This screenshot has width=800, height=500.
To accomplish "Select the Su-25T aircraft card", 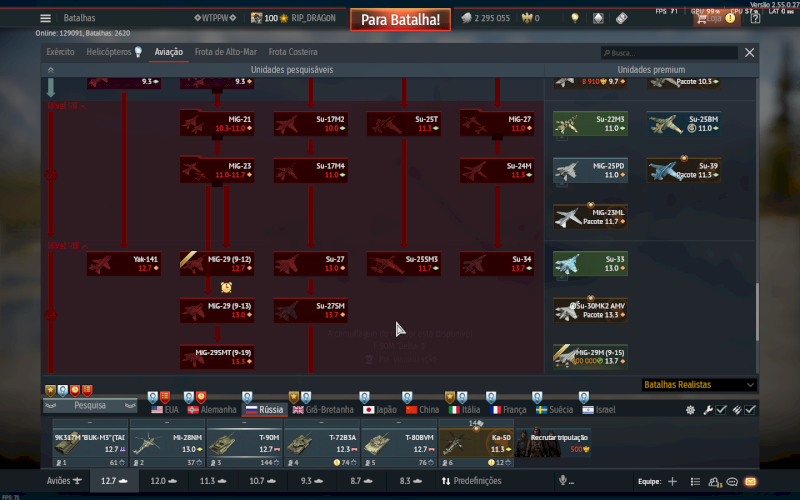I will tap(404, 123).
